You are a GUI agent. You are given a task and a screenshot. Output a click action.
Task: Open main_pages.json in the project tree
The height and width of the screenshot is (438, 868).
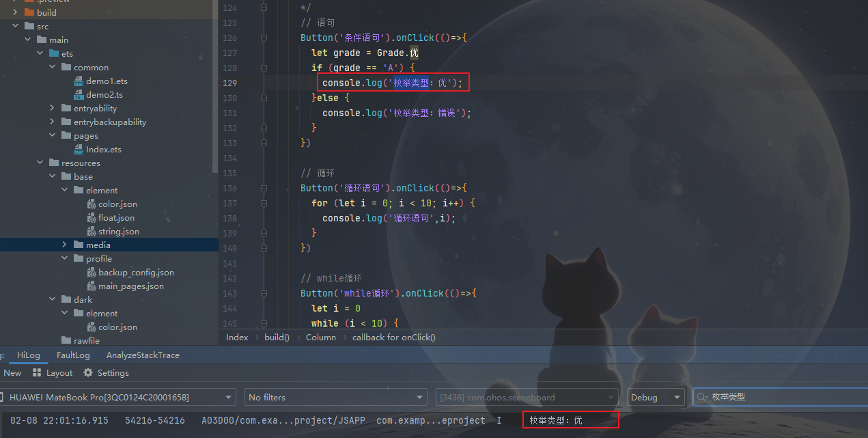click(x=131, y=286)
